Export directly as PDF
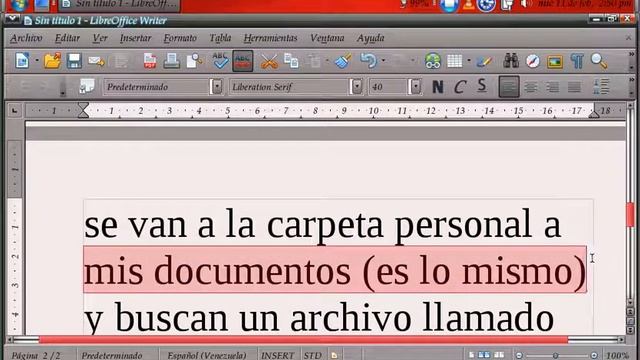This screenshot has height=360, width=640. (x=150, y=61)
